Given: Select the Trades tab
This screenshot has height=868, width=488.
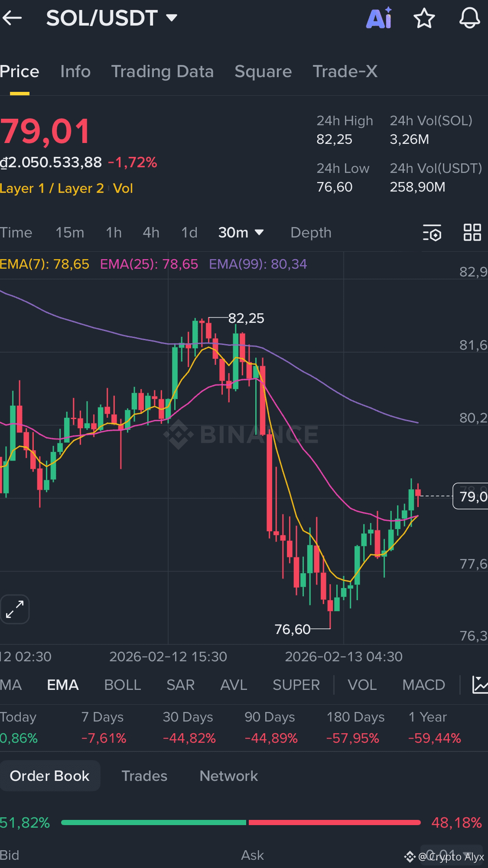Looking at the screenshot, I should (x=144, y=776).
